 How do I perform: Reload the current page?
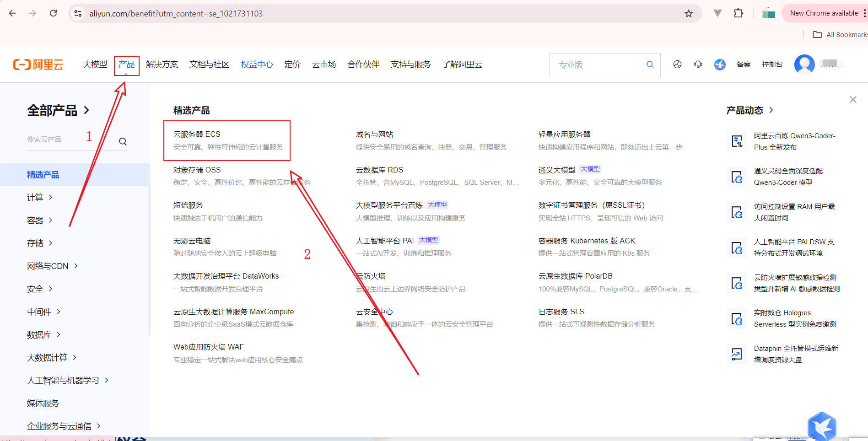(54, 13)
